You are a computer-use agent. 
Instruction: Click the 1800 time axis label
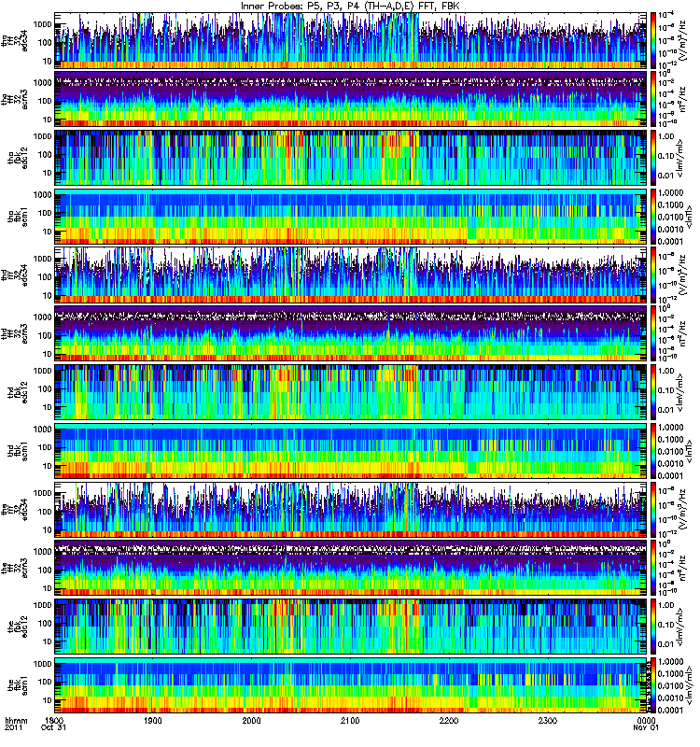(x=54, y=720)
